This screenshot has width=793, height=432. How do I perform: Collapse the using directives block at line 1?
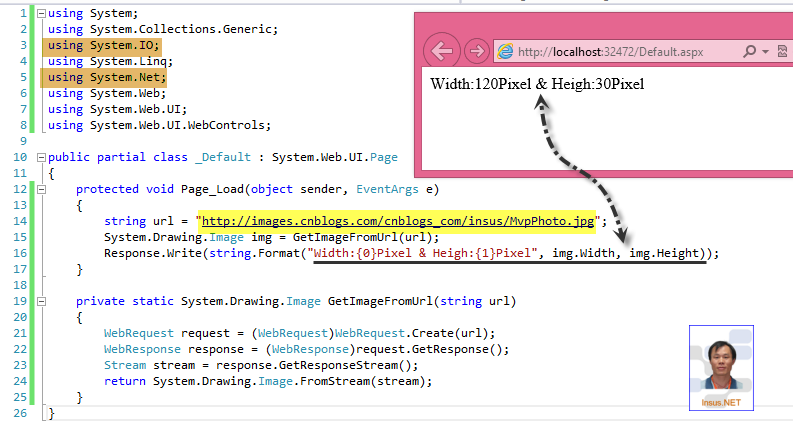point(41,14)
